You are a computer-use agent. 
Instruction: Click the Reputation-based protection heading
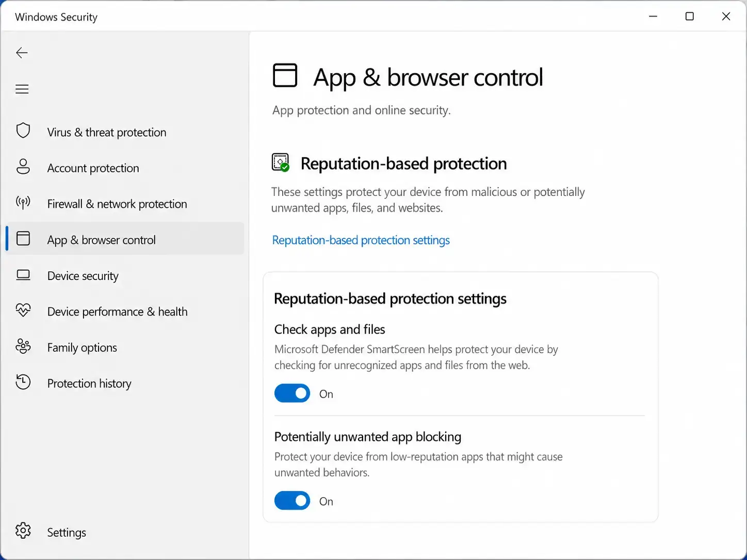pyautogui.click(x=403, y=163)
